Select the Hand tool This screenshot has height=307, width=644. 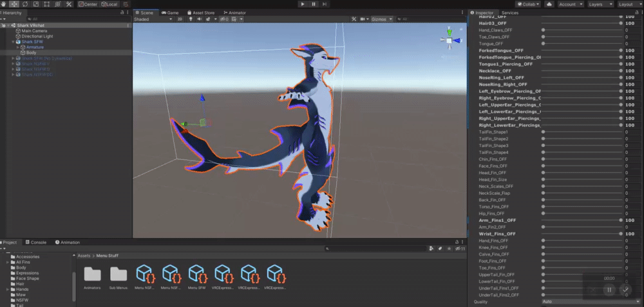pyautogui.click(x=4, y=4)
